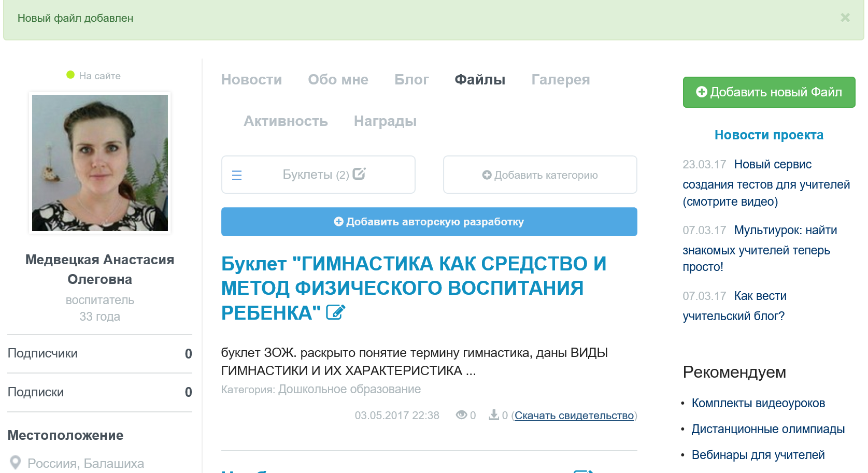Click the edit pencil icon beside the booklet title
Screen dimensions: 868x473
(335, 312)
